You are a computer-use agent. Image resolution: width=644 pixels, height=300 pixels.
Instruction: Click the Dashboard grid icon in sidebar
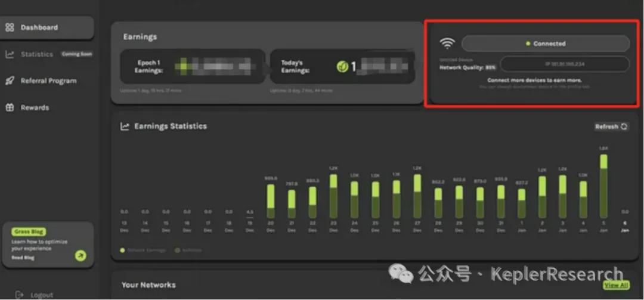(x=10, y=27)
